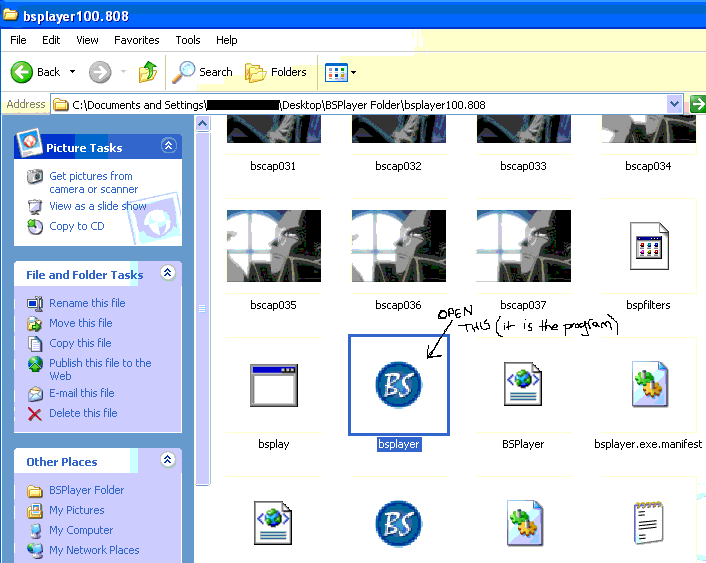706x563 pixels.
Task: Expand the Views dropdown arrow
Action: tap(353, 72)
